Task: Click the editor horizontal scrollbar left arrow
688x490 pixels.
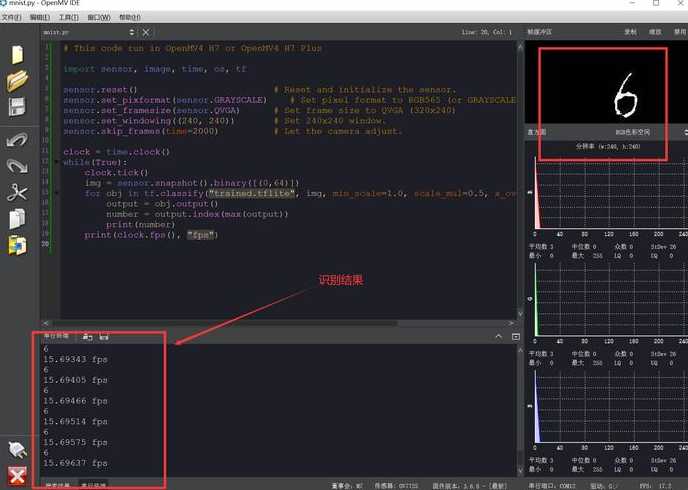Action: pos(46,323)
